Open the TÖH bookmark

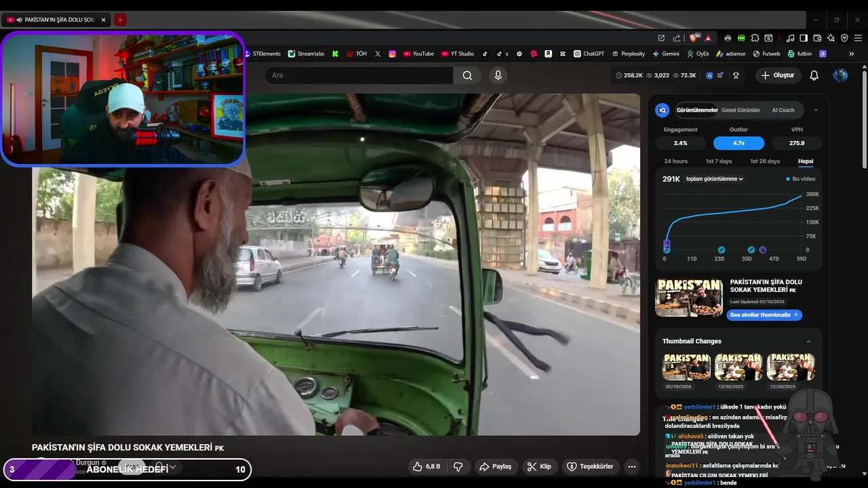(x=357, y=54)
